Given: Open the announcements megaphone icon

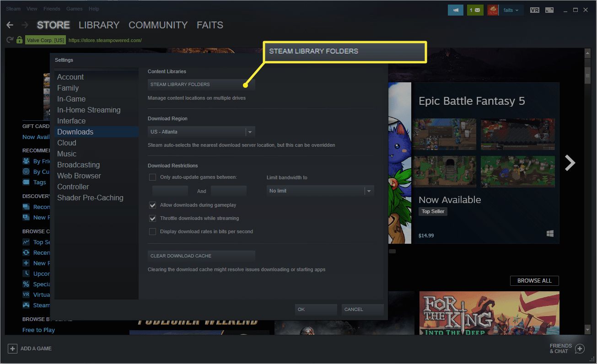Looking at the screenshot, I should tap(456, 10).
